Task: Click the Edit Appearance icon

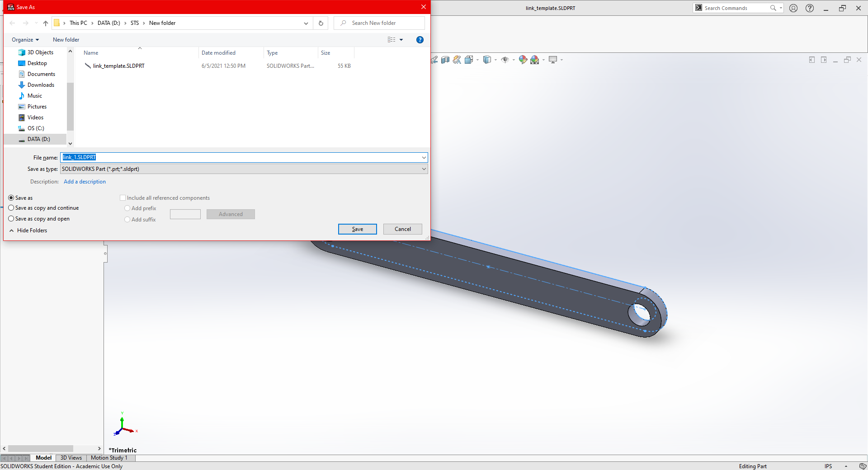Action: point(523,60)
